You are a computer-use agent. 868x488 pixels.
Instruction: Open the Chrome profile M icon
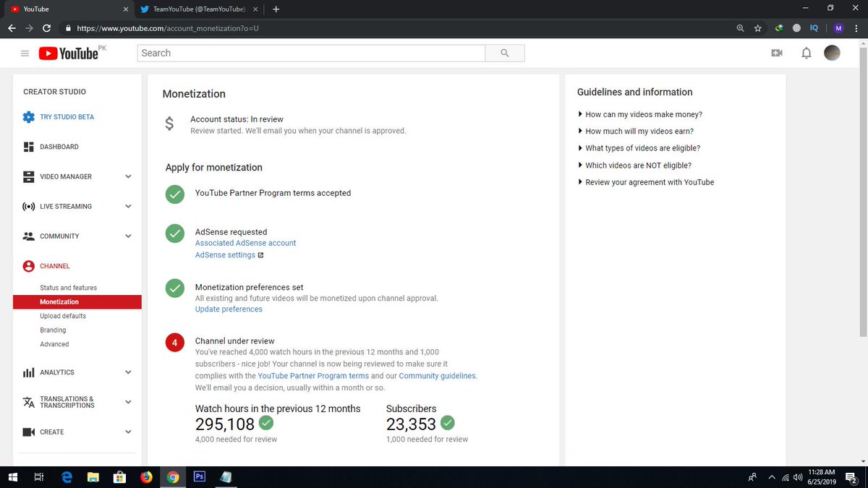click(838, 28)
